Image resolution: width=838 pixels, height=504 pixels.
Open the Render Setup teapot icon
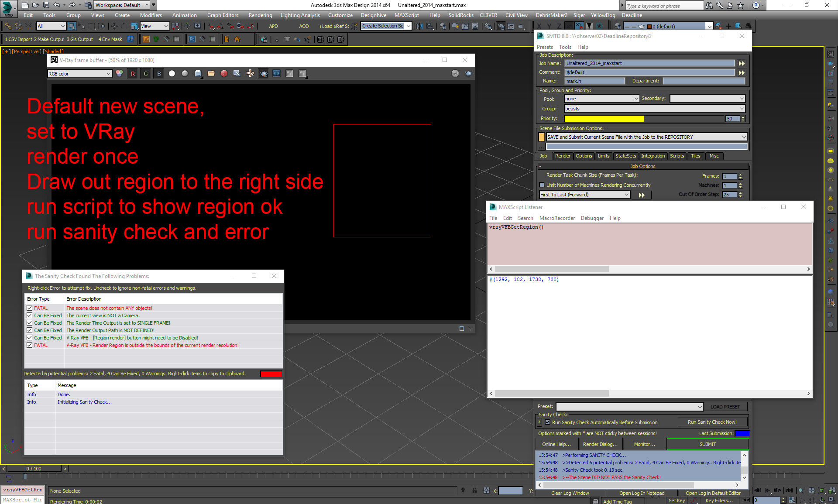501,26
